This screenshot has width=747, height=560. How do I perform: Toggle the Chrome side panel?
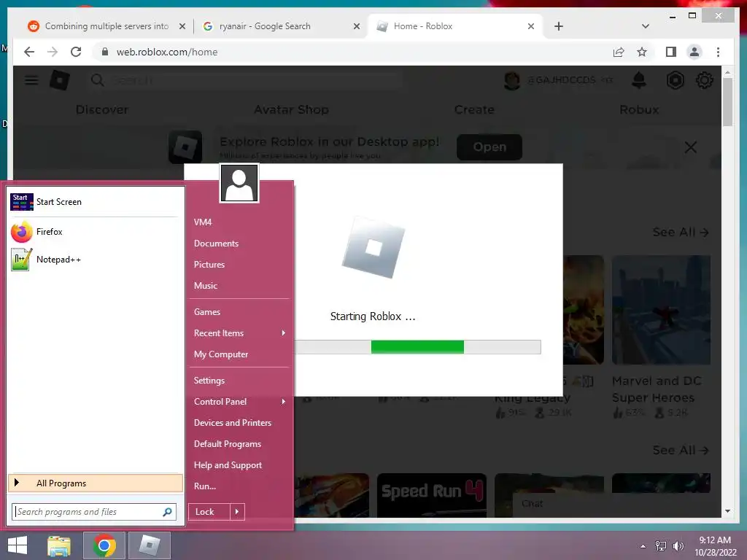pos(671,52)
